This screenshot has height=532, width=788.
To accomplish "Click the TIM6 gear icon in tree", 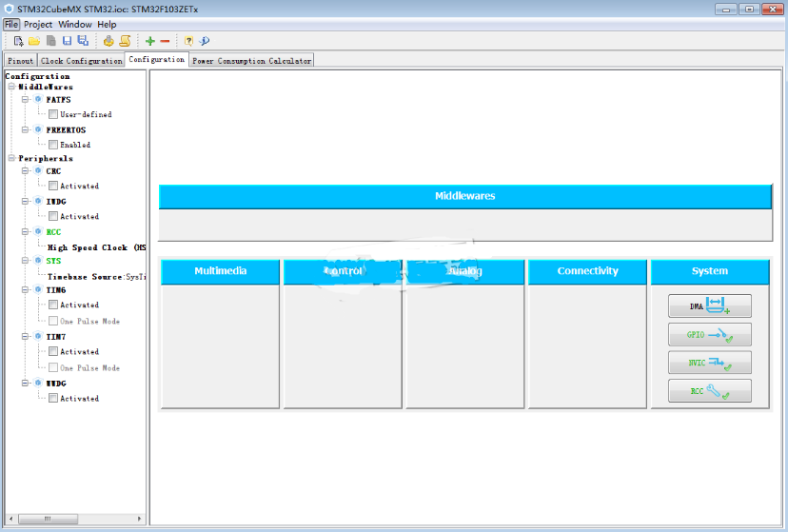I will 38,289.
